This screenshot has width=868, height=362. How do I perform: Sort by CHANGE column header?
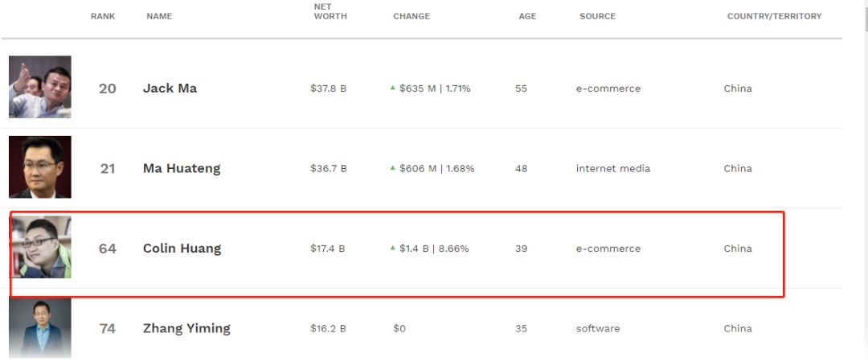click(411, 16)
